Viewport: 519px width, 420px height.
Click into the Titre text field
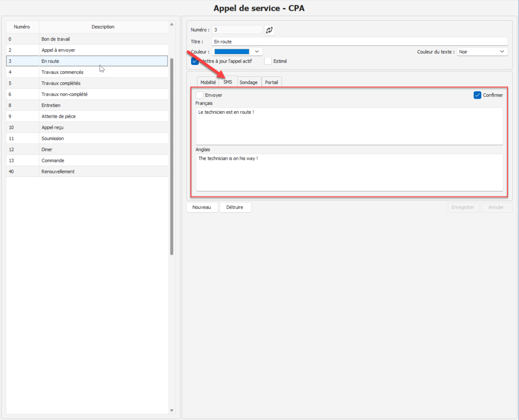pyautogui.click(x=359, y=42)
